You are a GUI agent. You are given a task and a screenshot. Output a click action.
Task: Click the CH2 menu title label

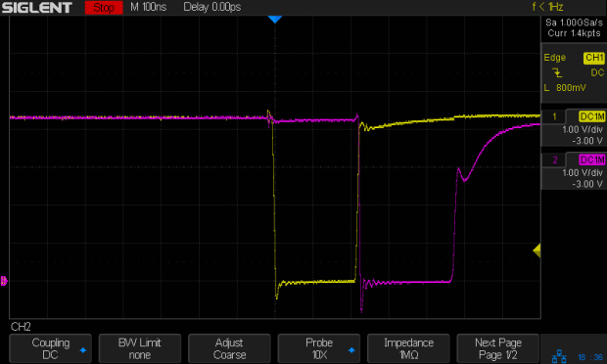click(x=21, y=327)
